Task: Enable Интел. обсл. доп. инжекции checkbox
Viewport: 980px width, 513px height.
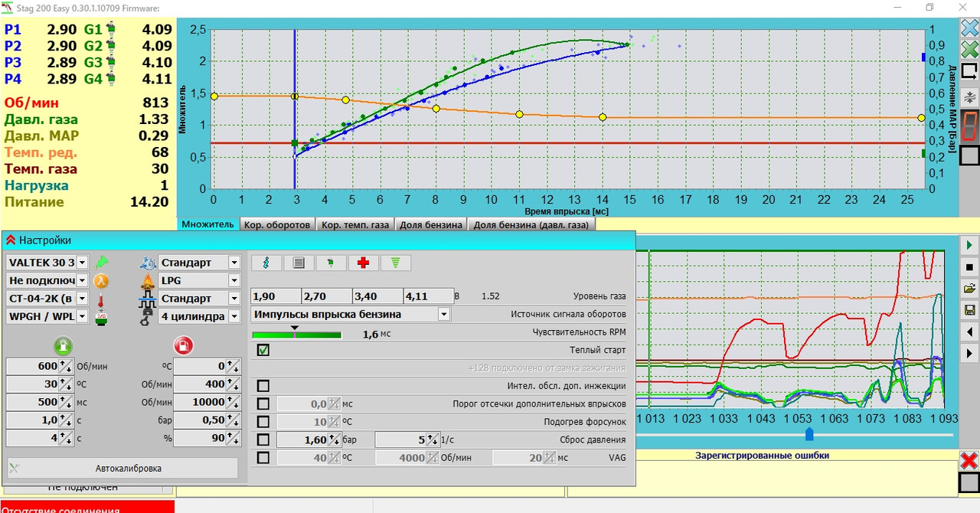Action: pyautogui.click(x=263, y=386)
